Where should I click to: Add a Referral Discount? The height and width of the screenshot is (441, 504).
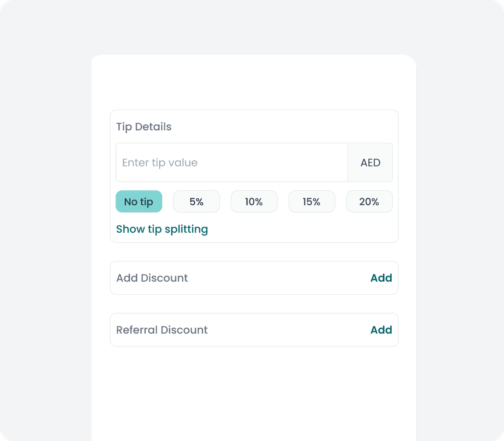point(381,330)
